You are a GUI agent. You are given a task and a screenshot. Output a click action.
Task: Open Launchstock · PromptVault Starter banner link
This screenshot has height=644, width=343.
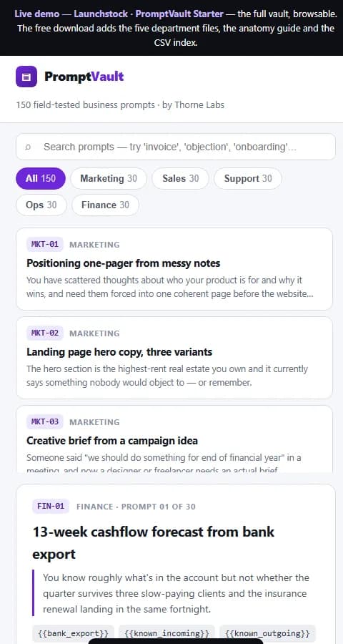point(149,14)
